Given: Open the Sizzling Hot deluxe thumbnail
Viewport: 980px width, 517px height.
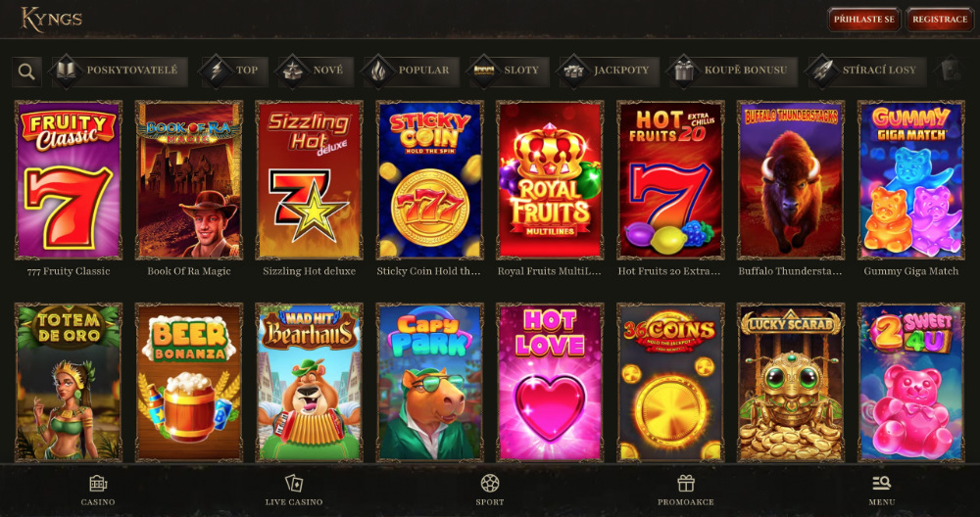Looking at the screenshot, I should tap(309, 180).
